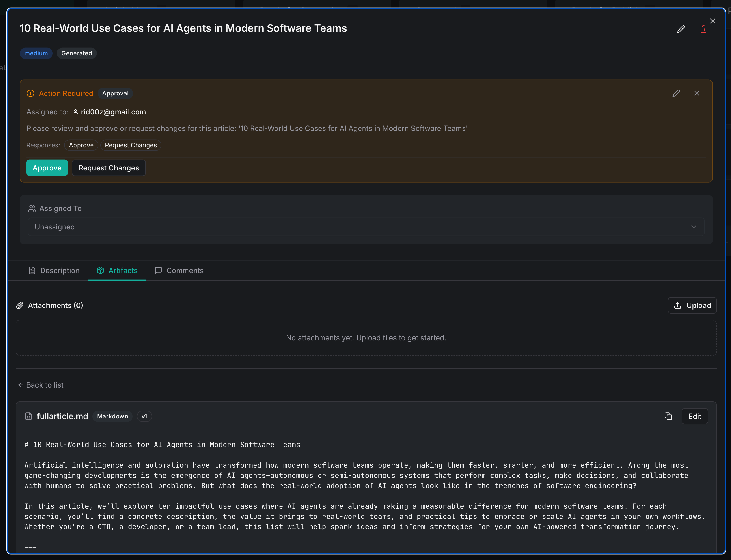Expand assignee list via chevron arrow

694,227
